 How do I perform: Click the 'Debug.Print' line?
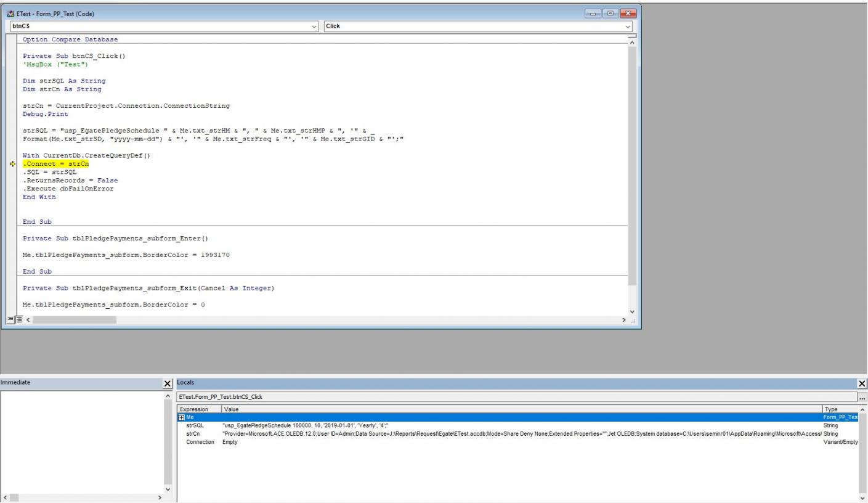[x=46, y=114]
